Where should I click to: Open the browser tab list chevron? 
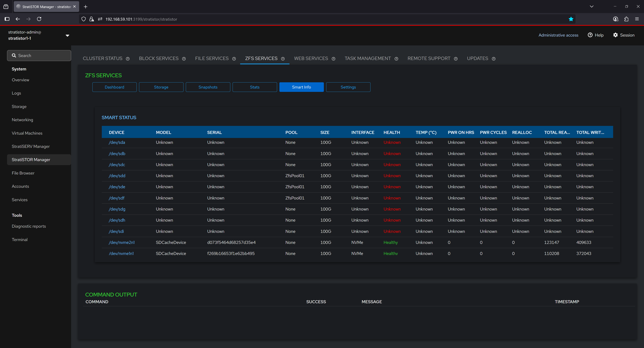coord(592,7)
